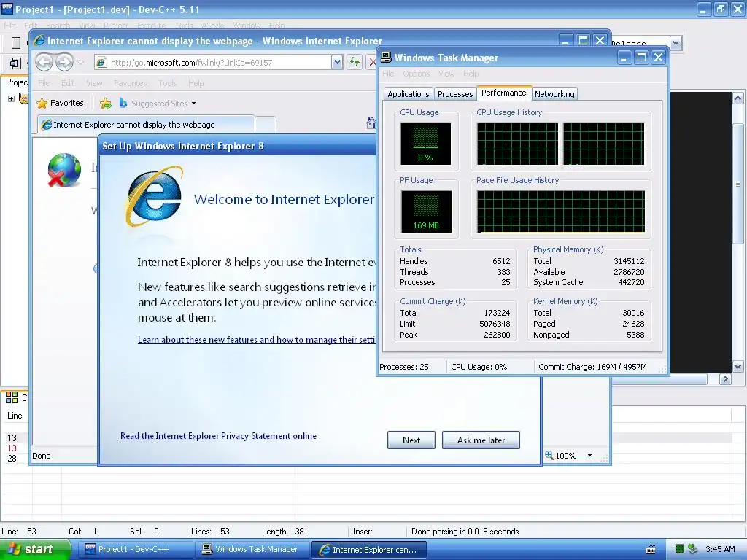This screenshot has width=747, height=560.
Task: Open the zoom level dropdown arrow in IE
Action: click(x=589, y=455)
